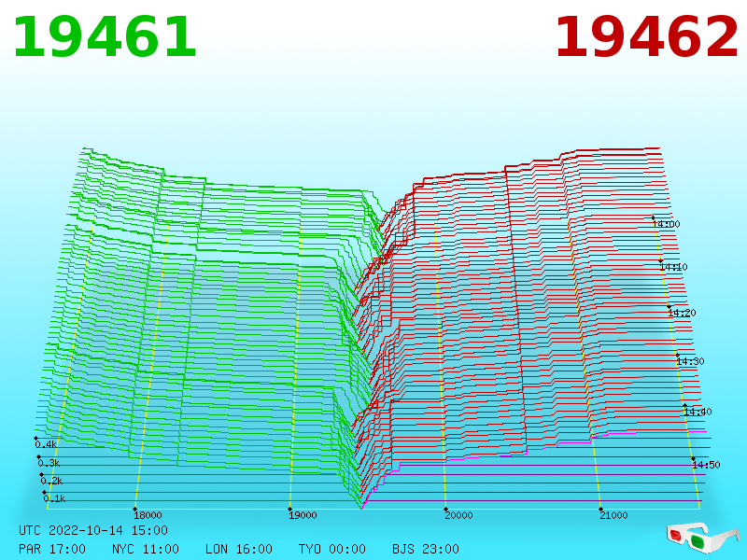This screenshot has height=560, width=747.
Task: Click the green bid price 19461
Action: (x=105, y=37)
